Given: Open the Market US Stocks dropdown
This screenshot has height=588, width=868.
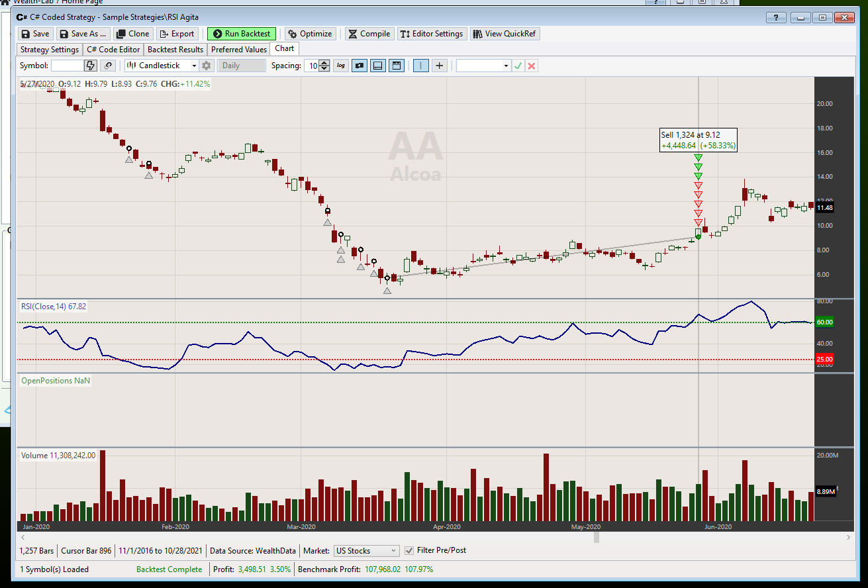Looking at the screenshot, I should click(366, 550).
